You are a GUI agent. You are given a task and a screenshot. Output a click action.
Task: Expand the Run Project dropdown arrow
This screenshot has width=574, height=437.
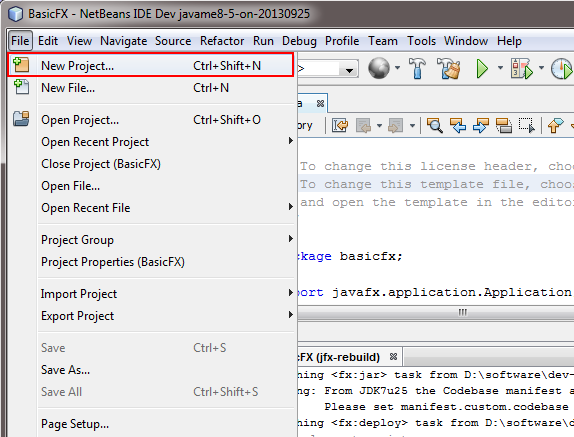point(500,68)
